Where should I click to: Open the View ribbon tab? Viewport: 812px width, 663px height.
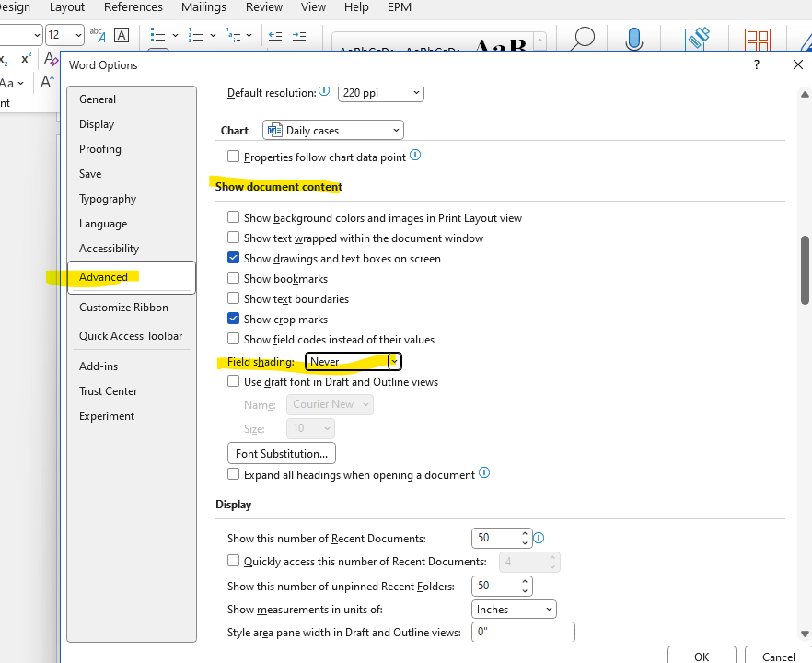(313, 7)
